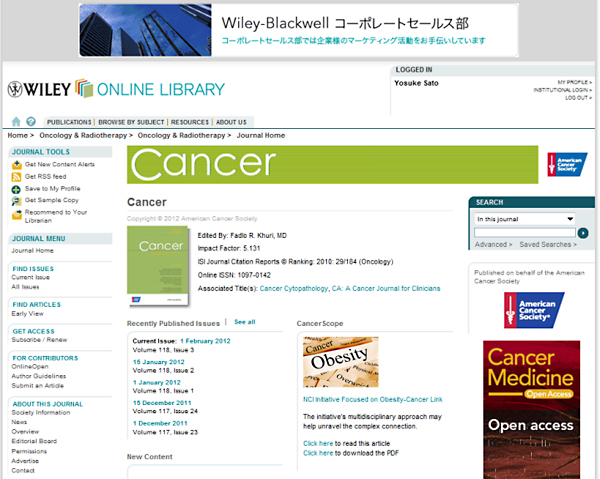The width and height of the screenshot is (600, 479).
Task: Click the Get New Content Alerts icon
Action: click(16, 164)
